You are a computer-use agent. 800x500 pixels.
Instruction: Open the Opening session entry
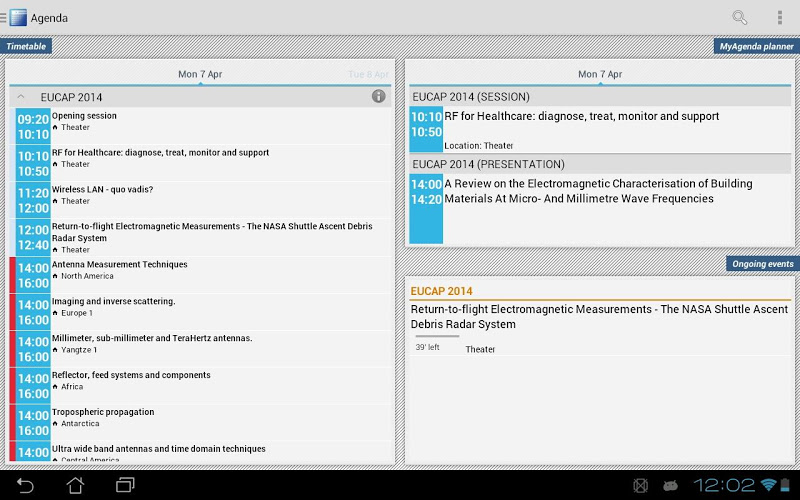[x=200, y=126]
